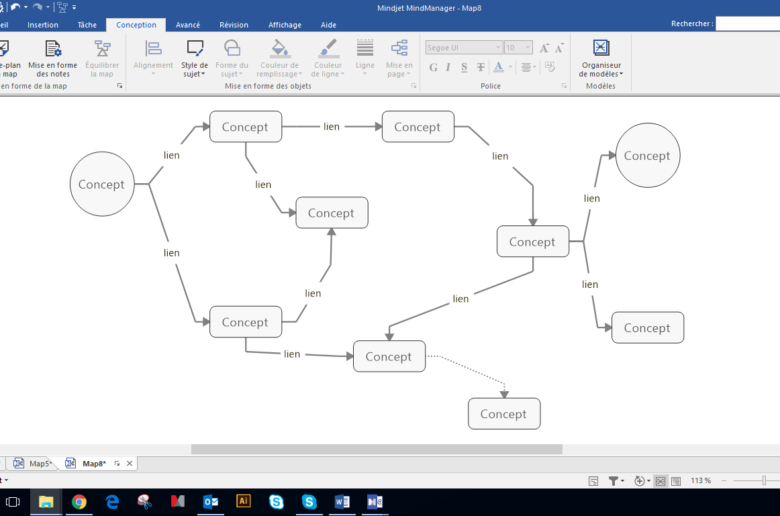
Task: Click the Style de sujet icon
Action: click(x=195, y=48)
